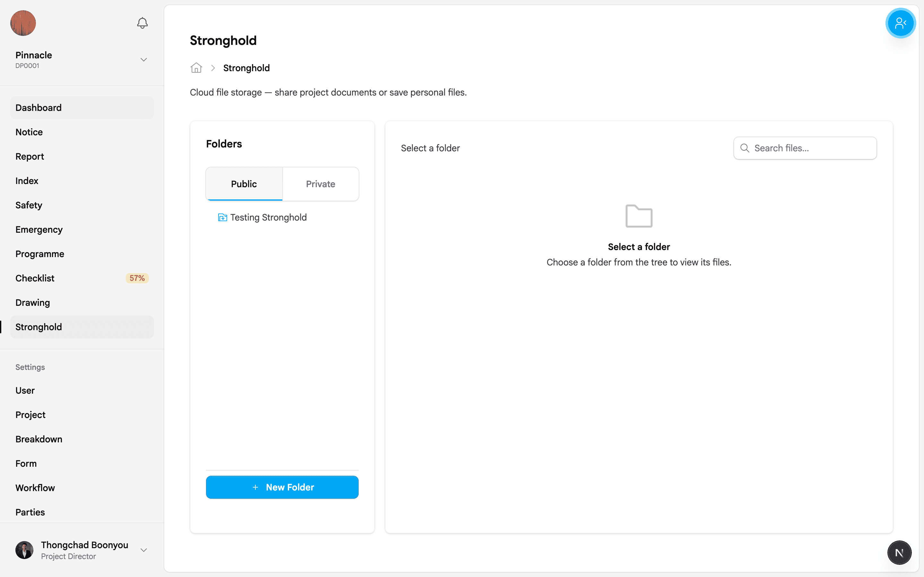Create a New Folder
This screenshot has height=577, width=924.
click(282, 487)
